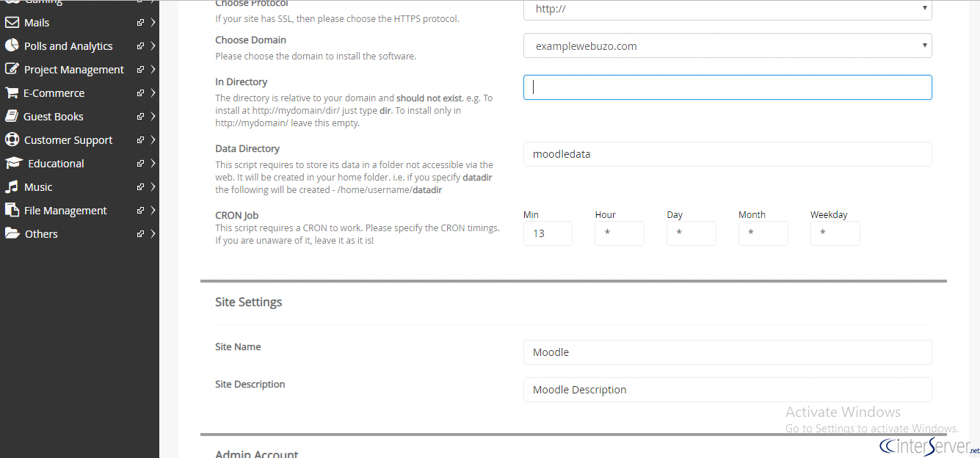
Task: Click the Others folder icon
Action: [12, 233]
